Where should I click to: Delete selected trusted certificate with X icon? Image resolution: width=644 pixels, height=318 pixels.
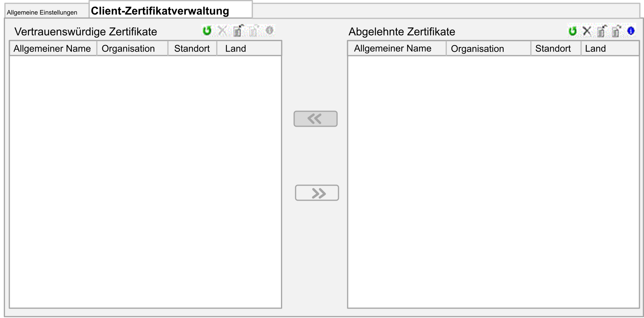tap(222, 31)
